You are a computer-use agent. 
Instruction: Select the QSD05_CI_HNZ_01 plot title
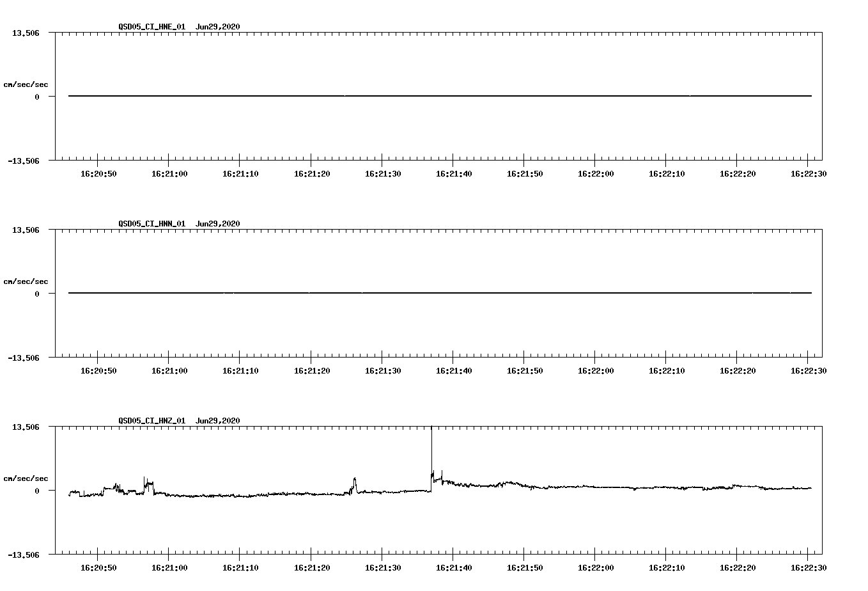pyautogui.click(x=152, y=421)
